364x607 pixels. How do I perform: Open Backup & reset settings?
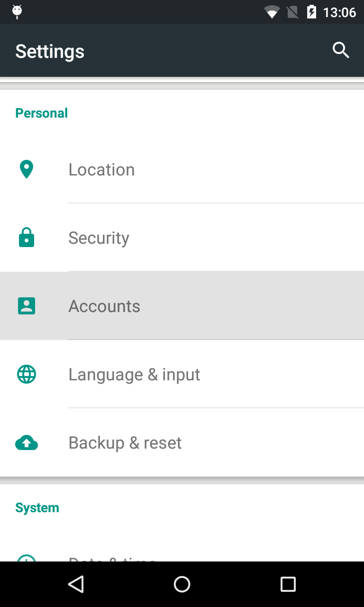coord(125,443)
